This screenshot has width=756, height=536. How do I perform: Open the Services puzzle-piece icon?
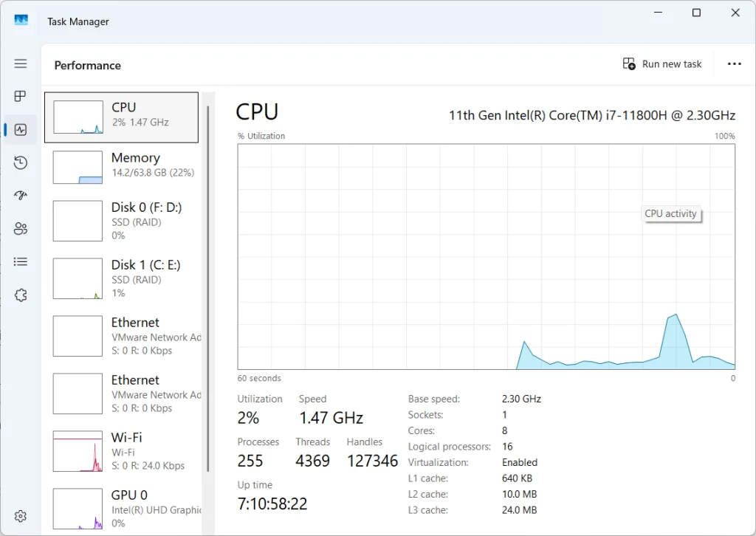(21, 295)
